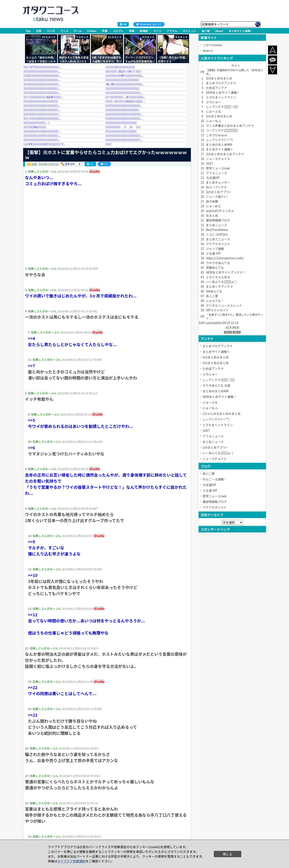Screen dimensions: 289x868
Task: Open the ライブドア利用規約 link
Action: 71,861
